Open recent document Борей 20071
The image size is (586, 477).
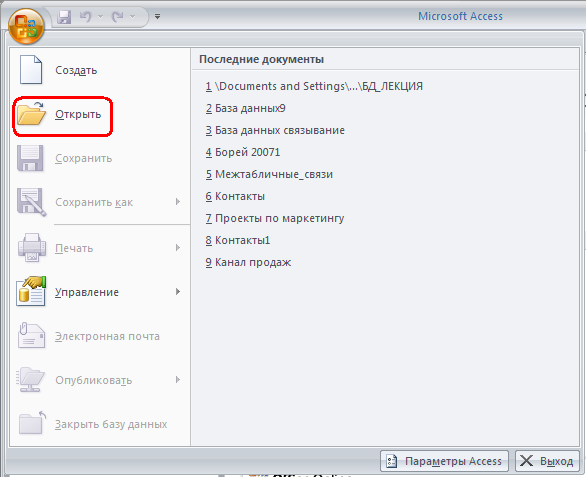[242, 153]
